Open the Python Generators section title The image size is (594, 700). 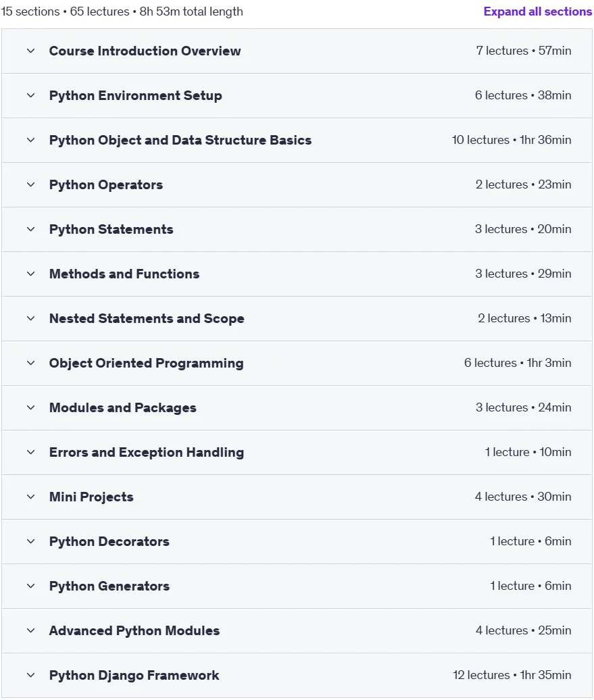click(x=109, y=586)
